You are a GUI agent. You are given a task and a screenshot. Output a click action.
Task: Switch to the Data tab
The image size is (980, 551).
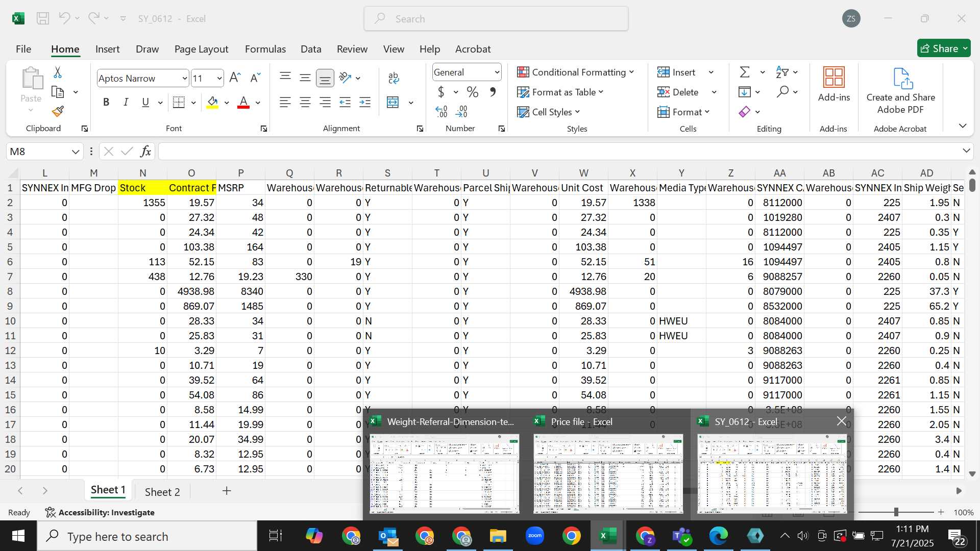[311, 49]
